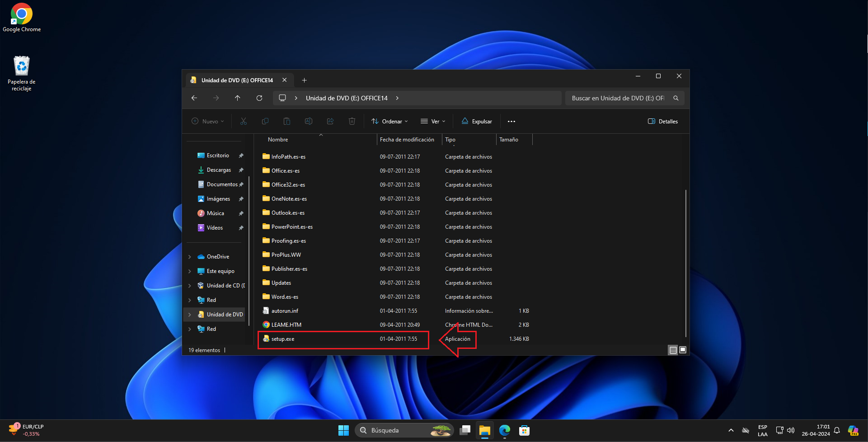Screen dimensions: 868x442
Task: Click chevron after Unidad de DVD path
Action: (x=397, y=98)
